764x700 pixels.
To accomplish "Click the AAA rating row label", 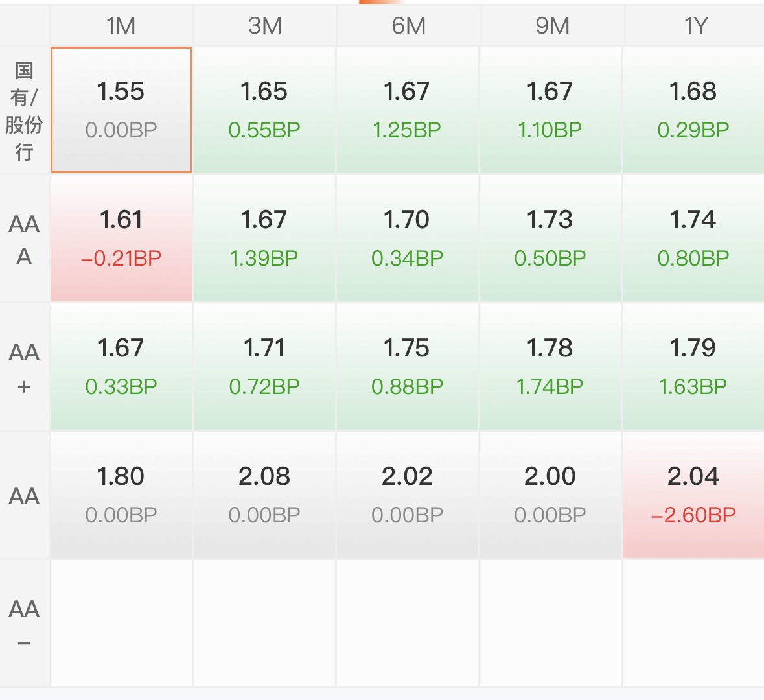I will [25, 239].
